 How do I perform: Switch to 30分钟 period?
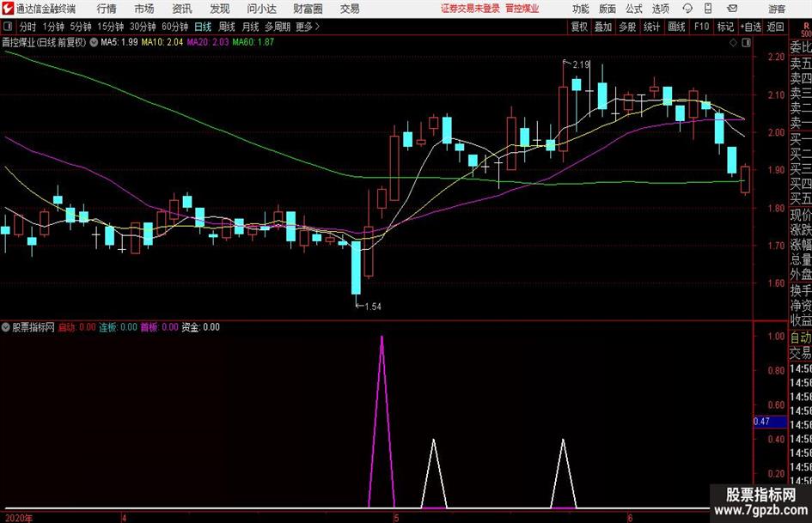[x=143, y=27]
